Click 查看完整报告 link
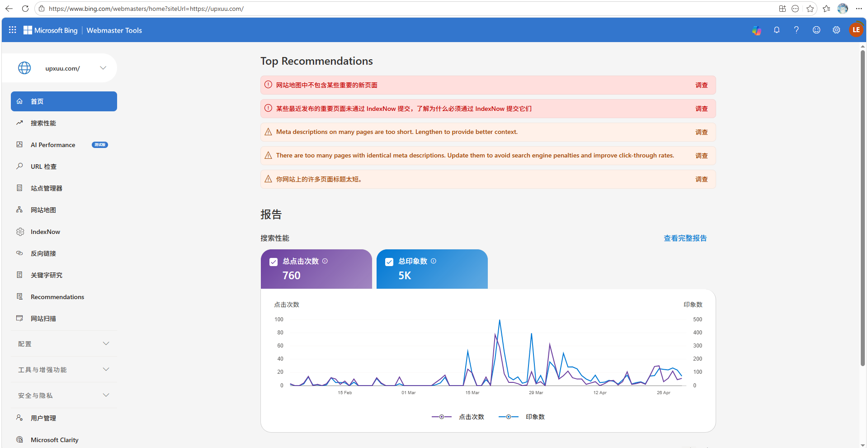 pos(685,238)
